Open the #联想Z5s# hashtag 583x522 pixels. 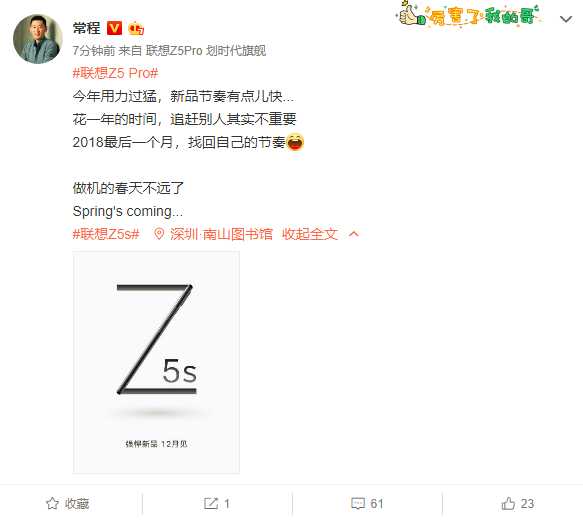[106, 234]
